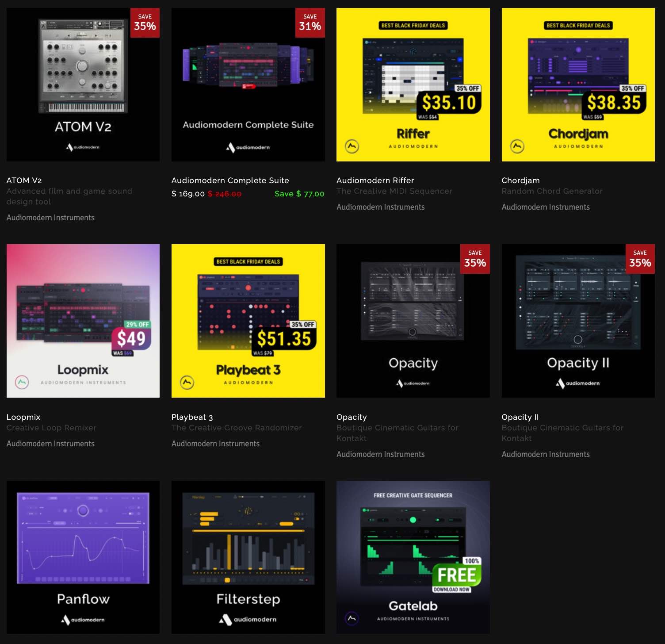Click the round logo icon on Loopmix artwork
This screenshot has height=644, width=665.
[x=22, y=382]
